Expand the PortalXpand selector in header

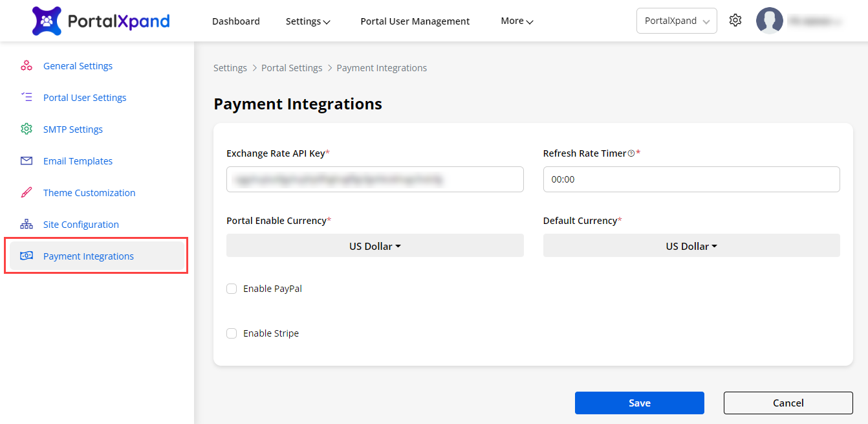pos(676,21)
